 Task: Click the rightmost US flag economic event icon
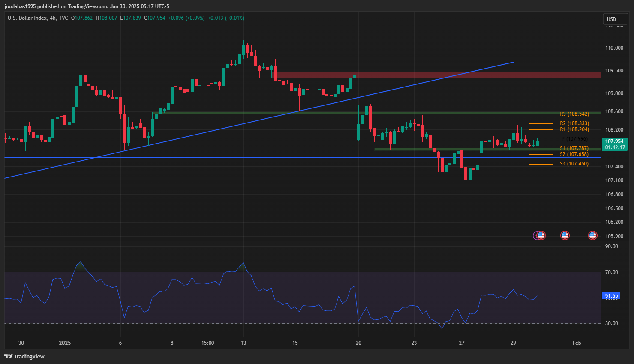(x=593, y=235)
